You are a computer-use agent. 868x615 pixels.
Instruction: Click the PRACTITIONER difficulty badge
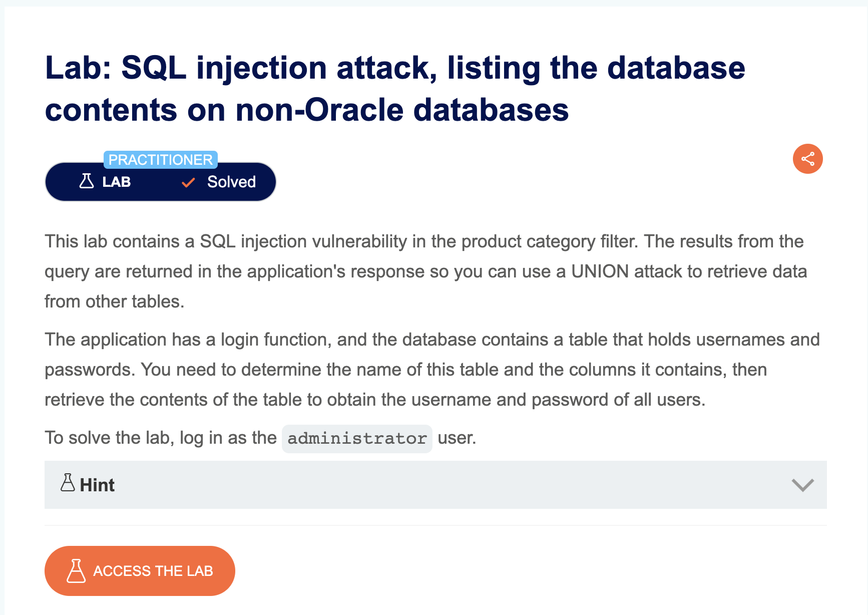pos(160,160)
